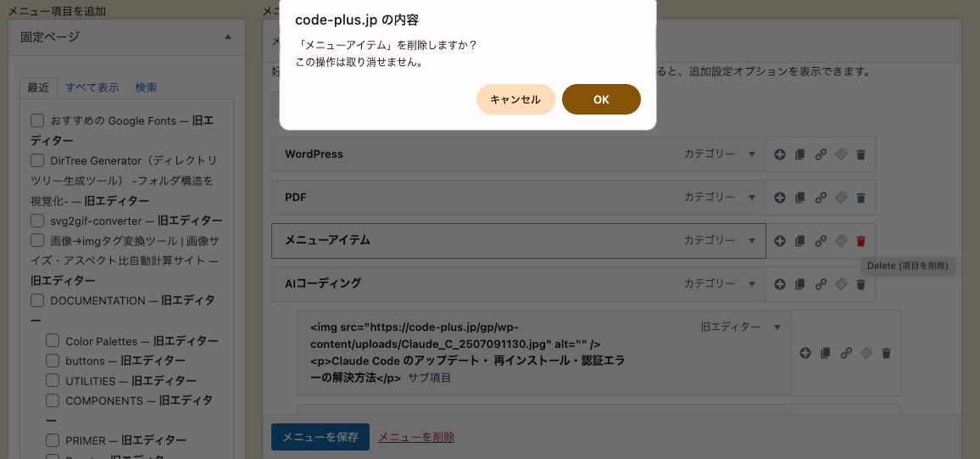Expand the メニューアイテム item settings arrow
980x459 pixels.
752,241
